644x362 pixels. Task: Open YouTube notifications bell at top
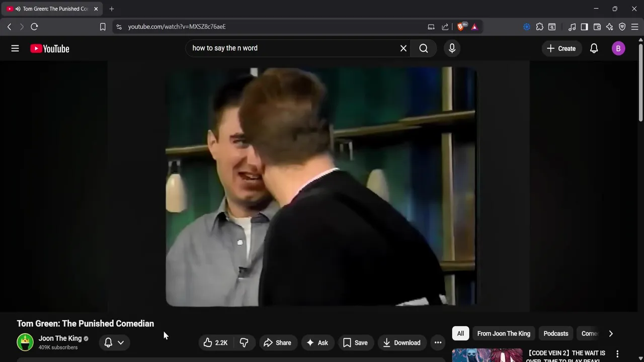click(x=594, y=48)
